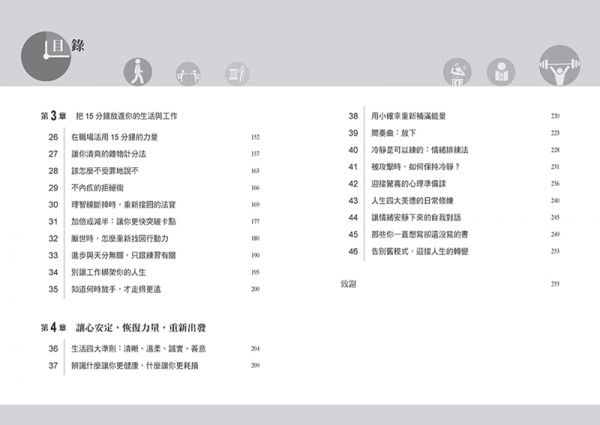The height and width of the screenshot is (425, 600).
Task: Click the pencil writing icon
Action: (x=238, y=72)
